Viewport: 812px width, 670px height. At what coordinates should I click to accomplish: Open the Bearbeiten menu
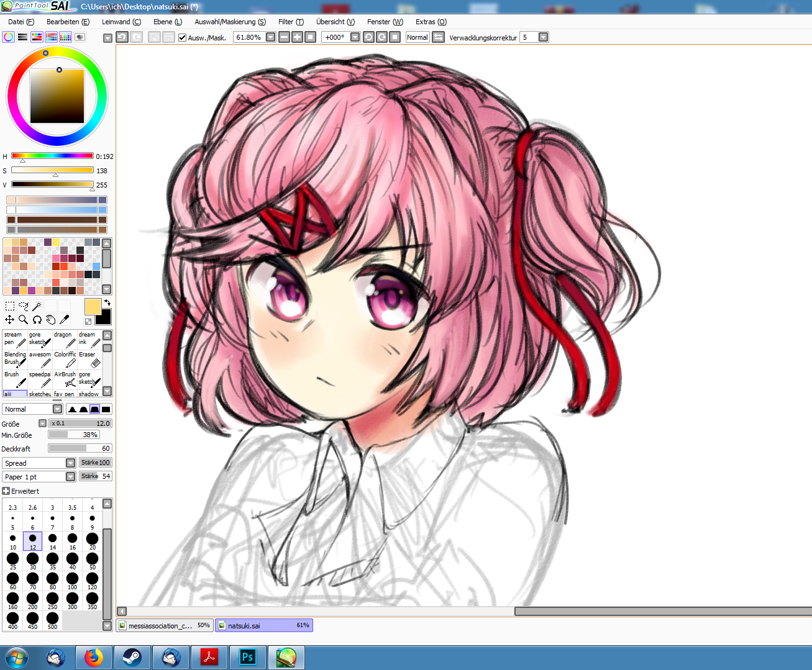(x=68, y=22)
